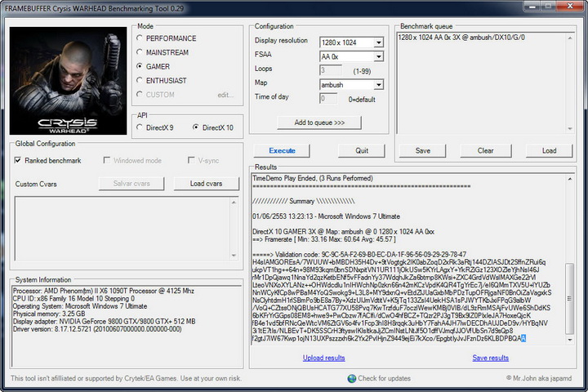Click Mr.John aka japamd credit text

539,378
